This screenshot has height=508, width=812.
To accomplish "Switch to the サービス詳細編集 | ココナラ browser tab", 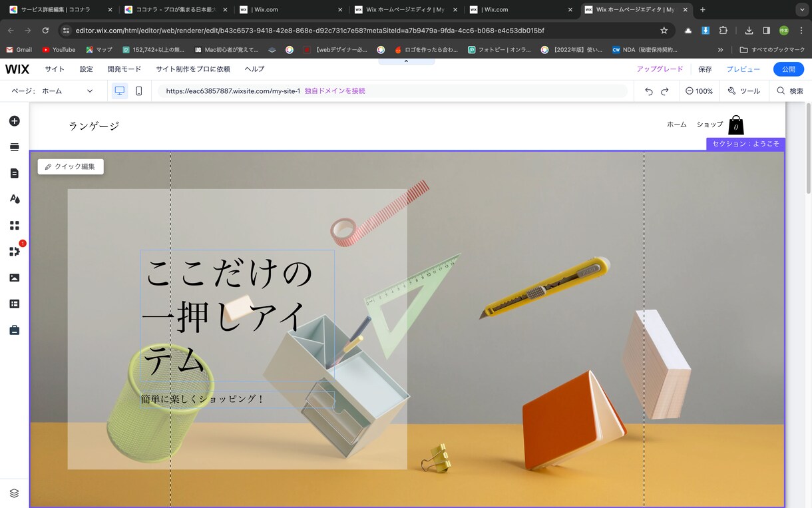I will tap(60, 10).
